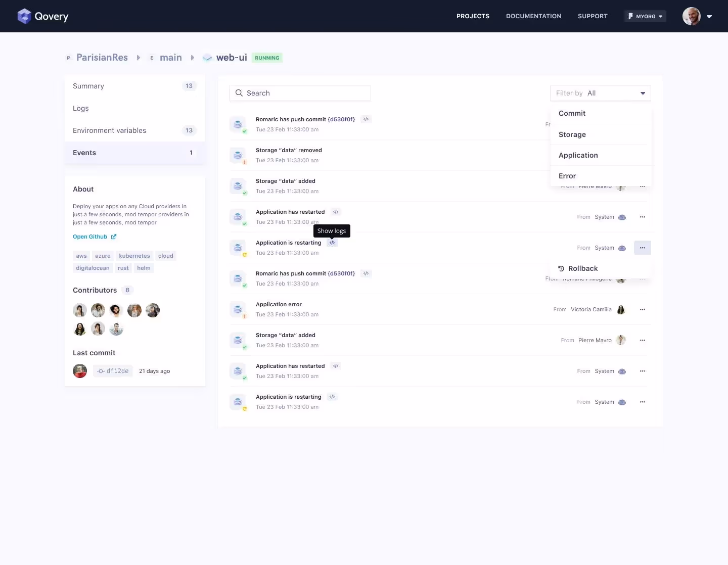This screenshot has width=728, height=565.
Task: Click the first contributor avatar in the About panel
Action: (x=79, y=310)
